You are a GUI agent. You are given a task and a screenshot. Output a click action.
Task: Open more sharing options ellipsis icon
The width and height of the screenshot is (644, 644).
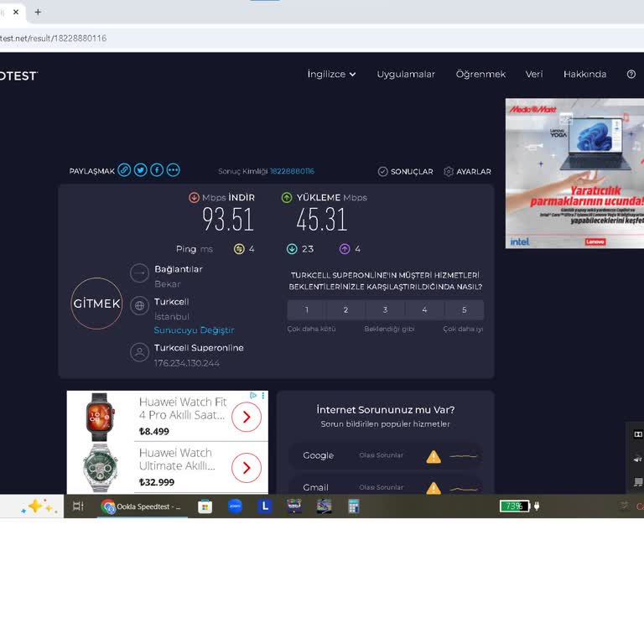click(x=174, y=170)
